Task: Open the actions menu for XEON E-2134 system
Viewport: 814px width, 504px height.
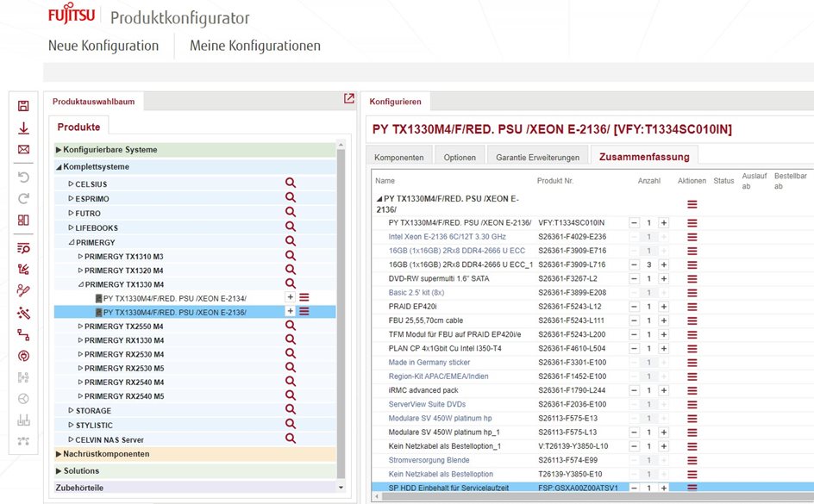Action: [x=304, y=297]
